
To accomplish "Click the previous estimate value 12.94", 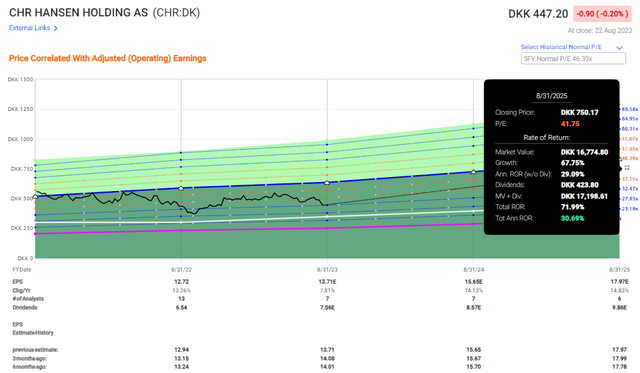I will tap(181, 350).
